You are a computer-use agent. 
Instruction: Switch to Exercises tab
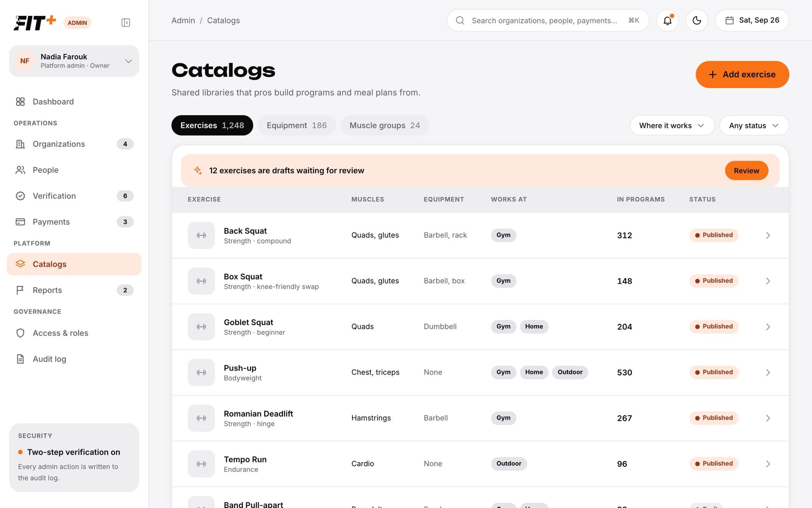pos(212,126)
